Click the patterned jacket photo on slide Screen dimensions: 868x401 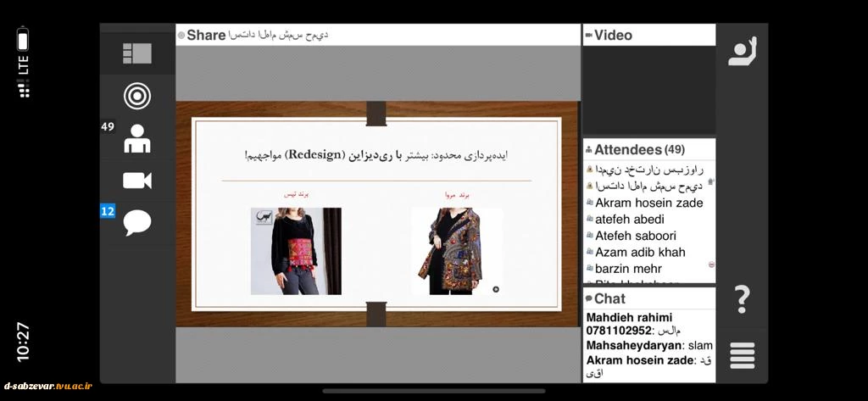coord(456,251)
